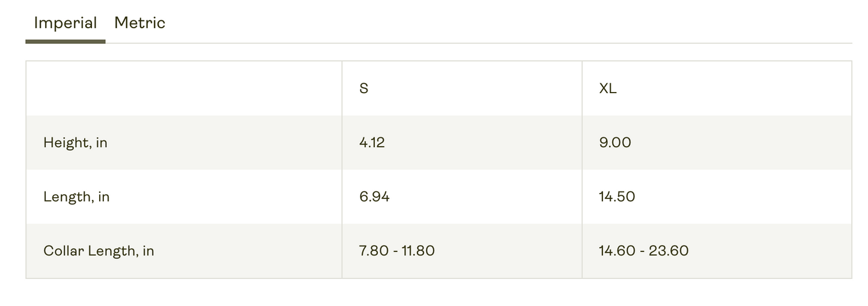
Task: Select the Collar Length, in row label
Action: coord(99,251)
